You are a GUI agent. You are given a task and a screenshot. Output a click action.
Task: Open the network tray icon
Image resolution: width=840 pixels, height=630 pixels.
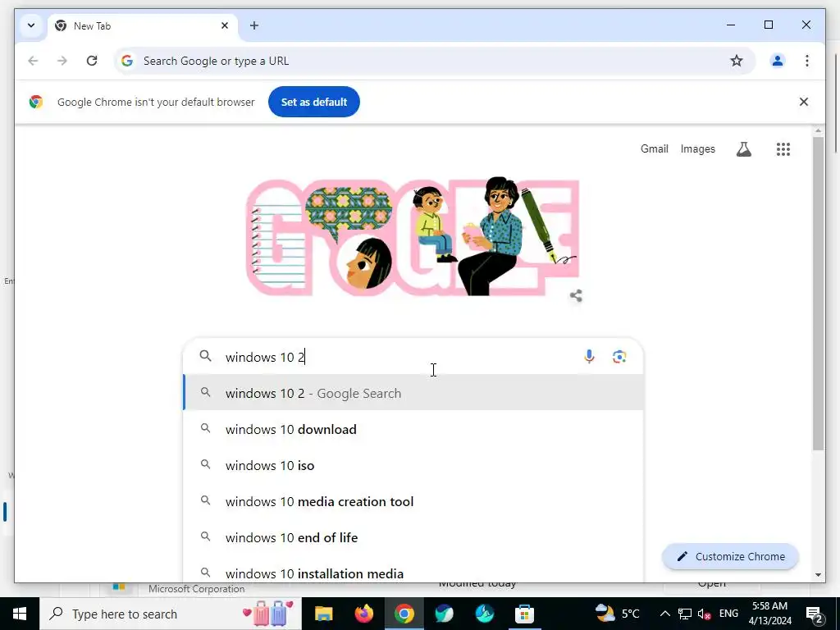coord(685,614)
